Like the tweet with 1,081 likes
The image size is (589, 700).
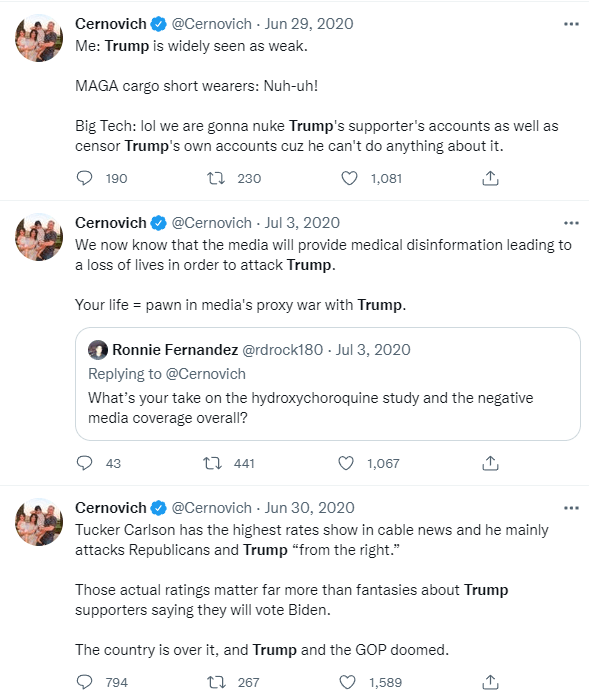tap(349, 178)
